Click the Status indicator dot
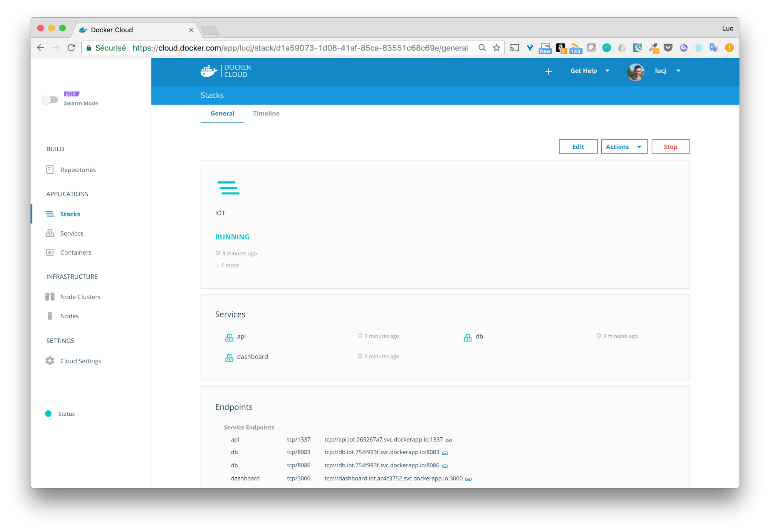Screen dimensions: 770x532 pos(48,413)
